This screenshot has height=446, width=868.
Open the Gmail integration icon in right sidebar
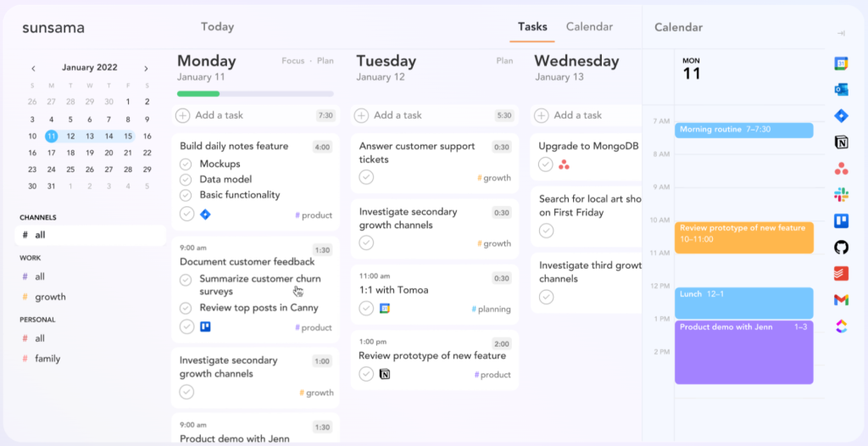click(x=841, y=299)
